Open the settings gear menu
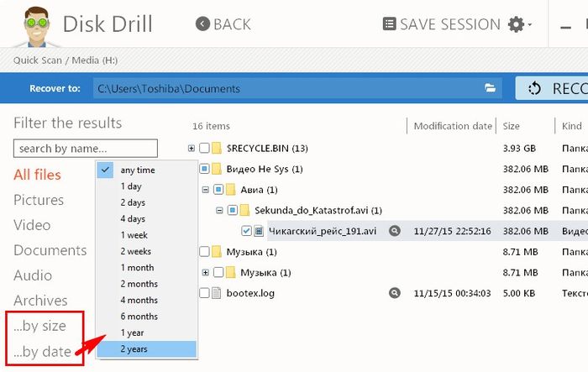Viewport: 588px width, 372px height. click(x=519, y=24)
